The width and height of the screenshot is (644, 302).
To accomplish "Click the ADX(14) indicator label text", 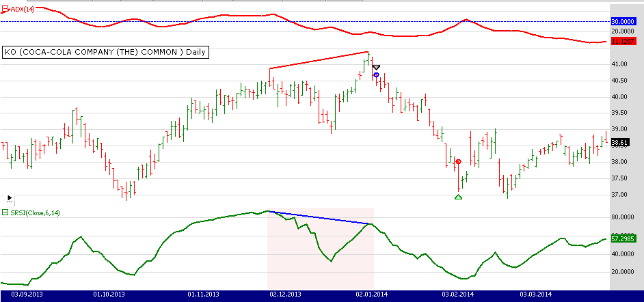I will pyautogui.click(x=22, y=10).
